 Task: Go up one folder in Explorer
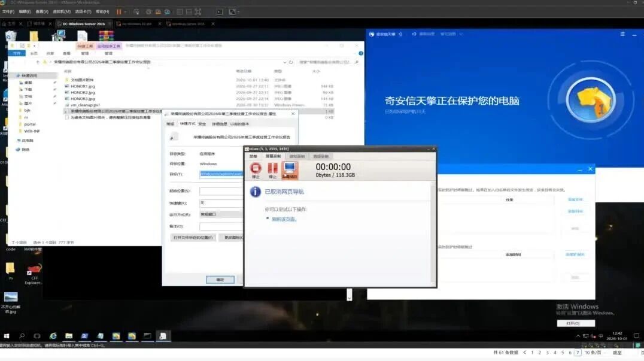coord(38,62)
